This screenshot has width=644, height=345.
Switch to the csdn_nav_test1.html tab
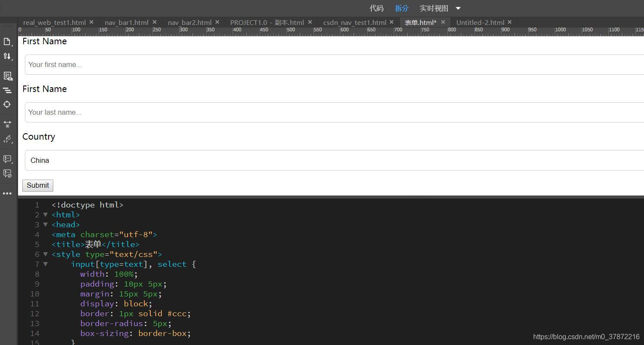coord(355,22)
